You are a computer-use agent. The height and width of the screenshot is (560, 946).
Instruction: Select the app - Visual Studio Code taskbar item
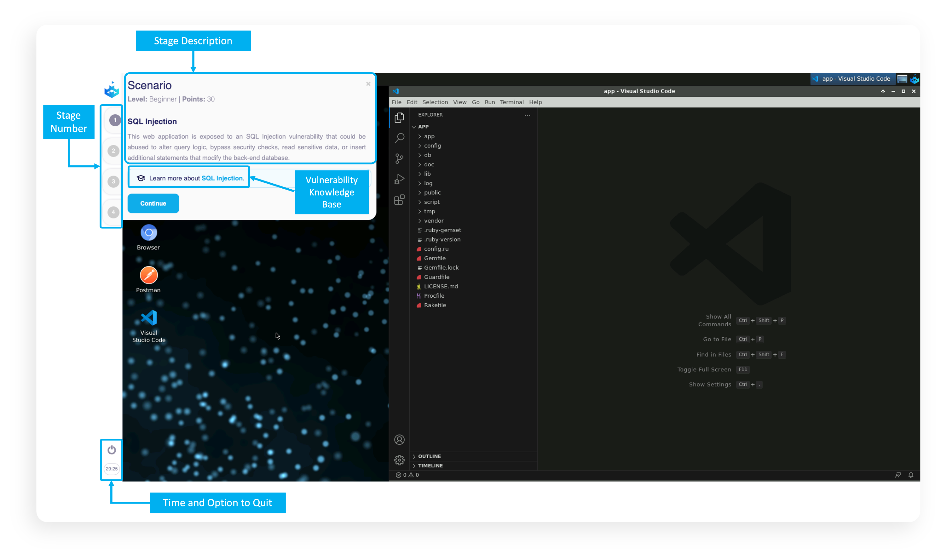click(x=852, y=79)
